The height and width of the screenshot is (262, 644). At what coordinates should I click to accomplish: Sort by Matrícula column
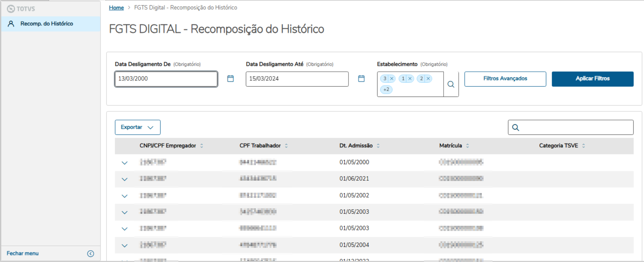point(468,146)
